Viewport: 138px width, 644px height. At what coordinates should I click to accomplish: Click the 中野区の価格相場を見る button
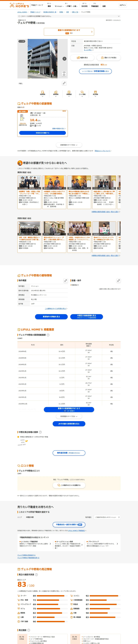[x=87, y=317]
